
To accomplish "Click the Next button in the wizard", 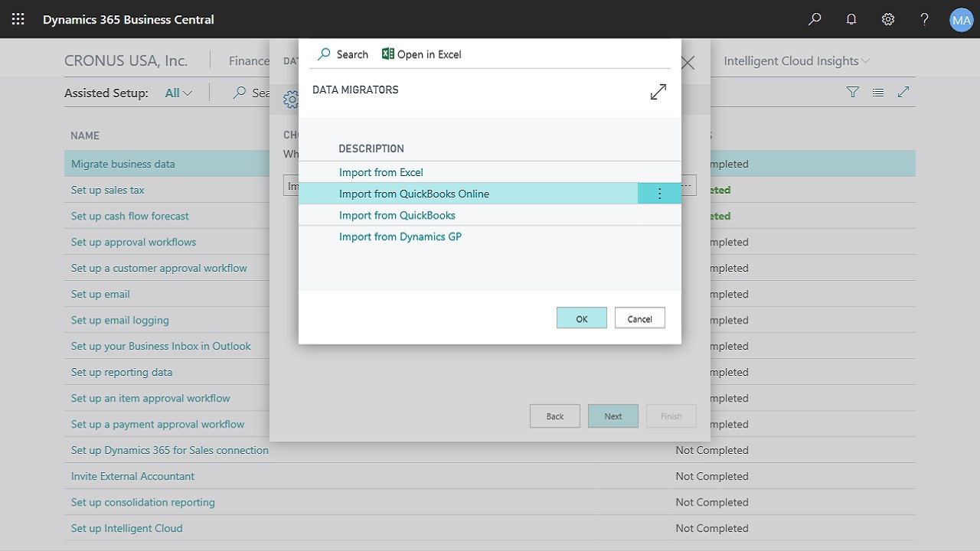I will (613, 416).
